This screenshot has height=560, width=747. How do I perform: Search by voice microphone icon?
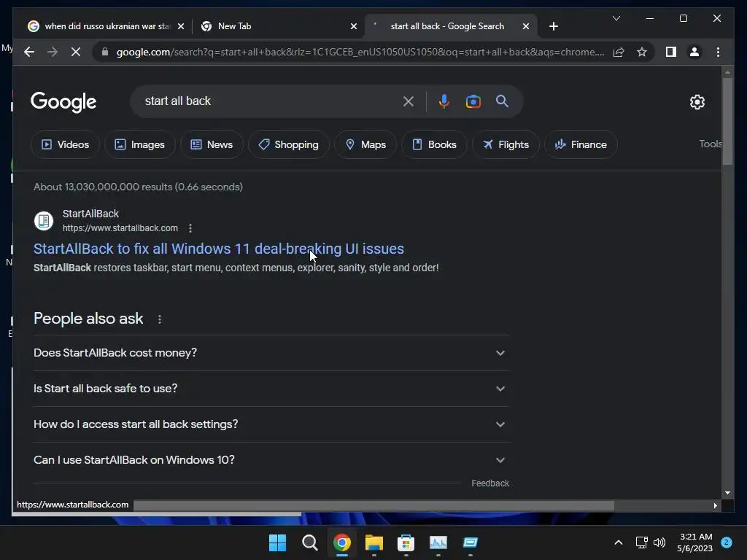pos(444,101)
